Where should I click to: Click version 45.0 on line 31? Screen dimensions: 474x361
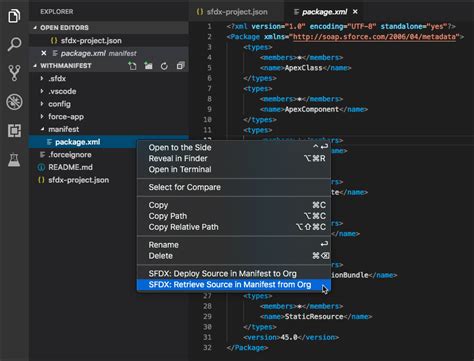(289, 337)
